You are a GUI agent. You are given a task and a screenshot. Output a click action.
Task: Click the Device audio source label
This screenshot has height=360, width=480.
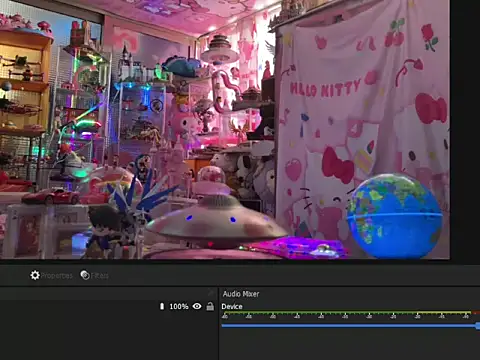[232, 306]
